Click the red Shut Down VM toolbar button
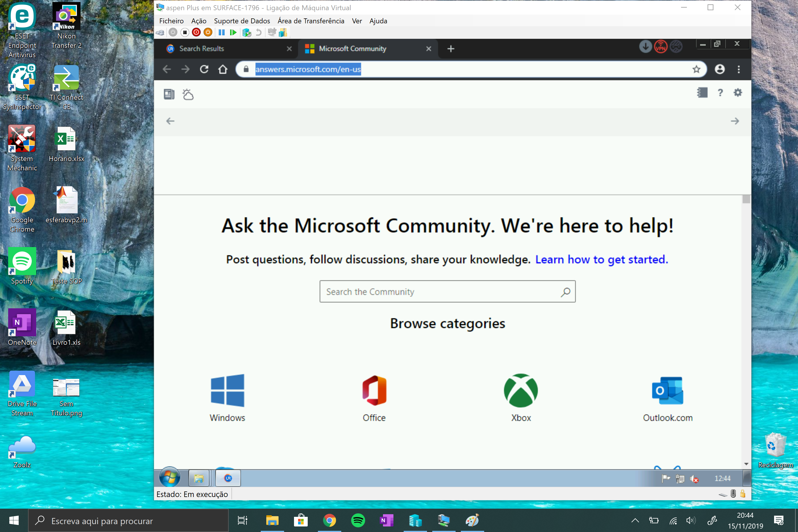 point(196,32)
